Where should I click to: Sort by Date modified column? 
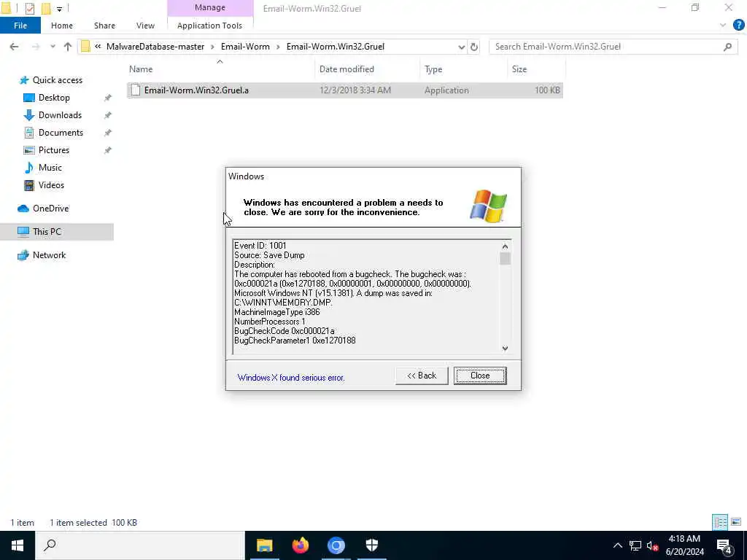[x=347, y=69]
